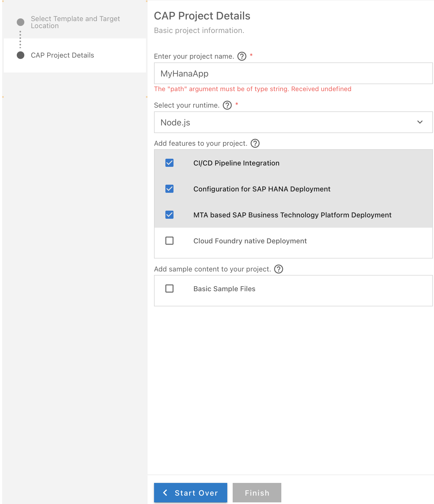Check the Basic Sample Files checkbox

click(x=169, y=289)
